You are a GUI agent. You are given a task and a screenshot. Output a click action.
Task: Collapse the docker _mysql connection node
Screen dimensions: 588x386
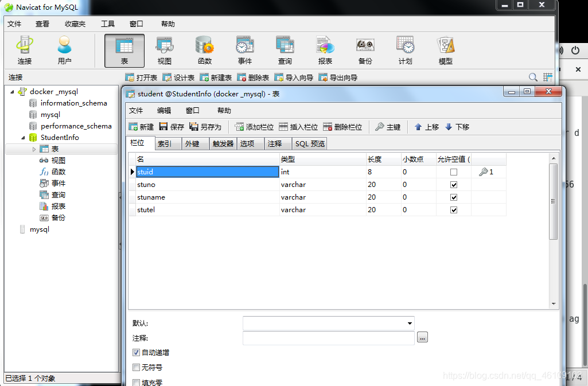click(x=13, y=92)
